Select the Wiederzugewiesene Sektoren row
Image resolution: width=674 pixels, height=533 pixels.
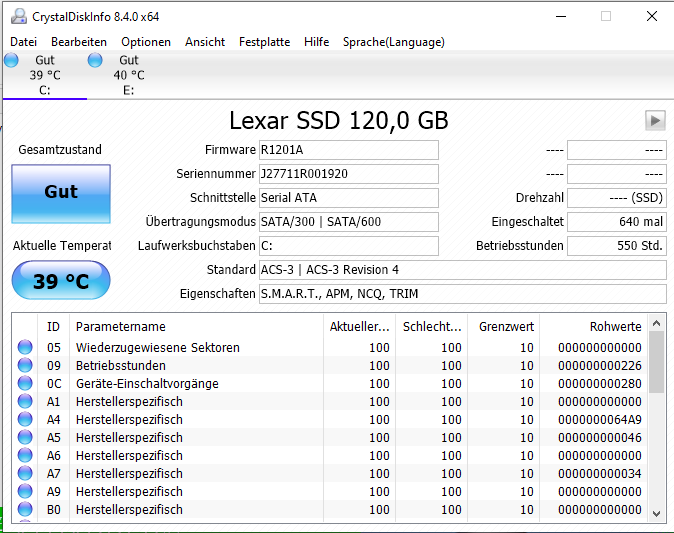[330, 347]
